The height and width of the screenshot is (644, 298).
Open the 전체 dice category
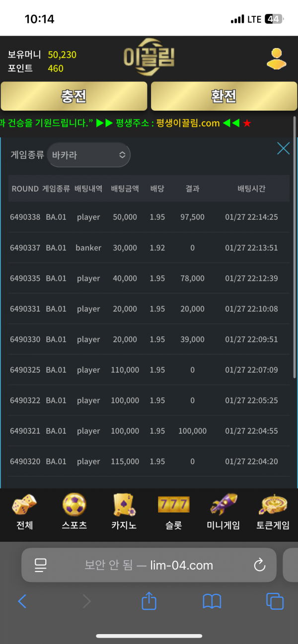[24, 512]
